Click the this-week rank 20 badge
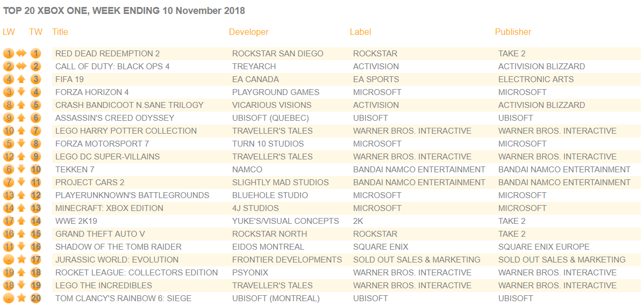The width and height of the screenshot is (644, 306). click(36, 298)
